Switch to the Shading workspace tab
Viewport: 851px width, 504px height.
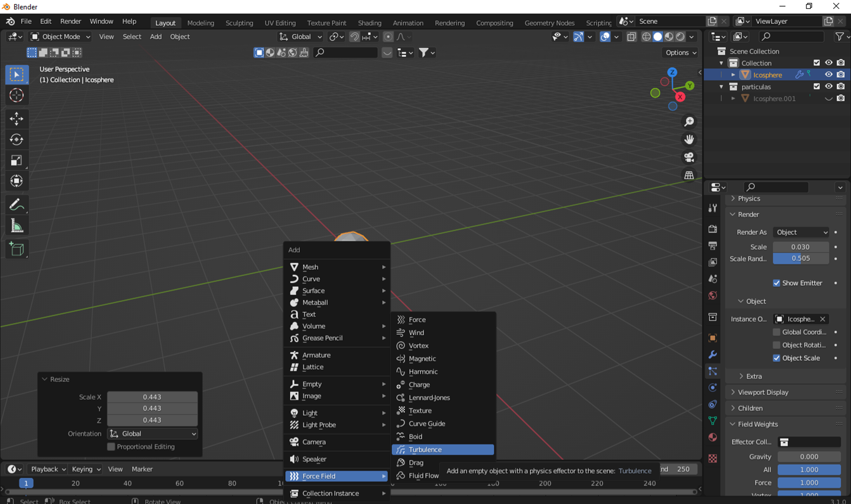pos(369,23)
